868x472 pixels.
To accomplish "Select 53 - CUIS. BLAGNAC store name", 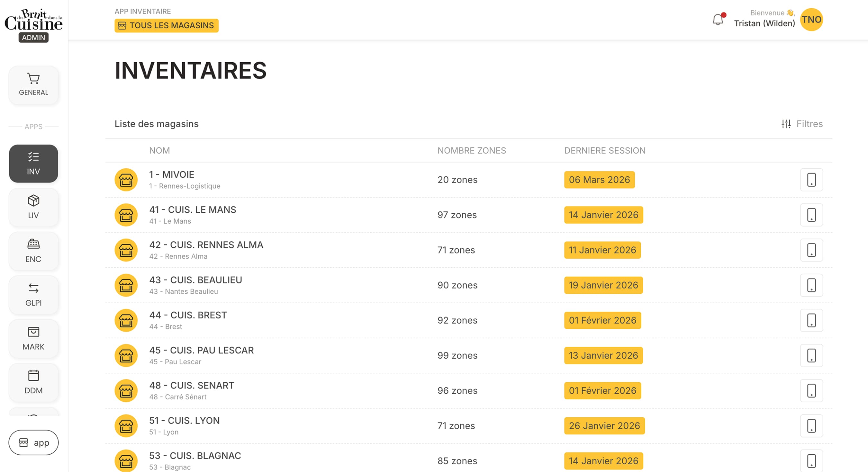I will pyautogui.click(x=195, y=456).
